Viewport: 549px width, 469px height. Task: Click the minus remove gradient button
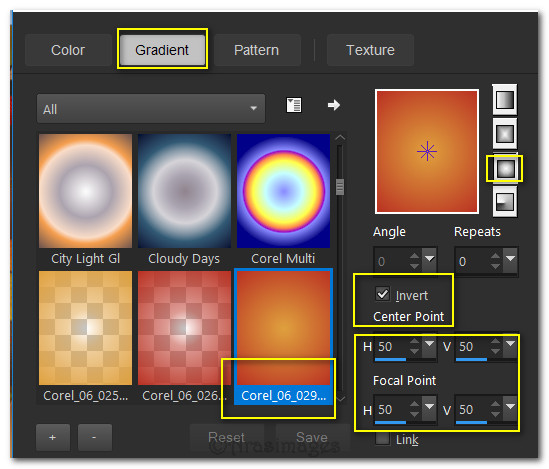click(95, 437)
